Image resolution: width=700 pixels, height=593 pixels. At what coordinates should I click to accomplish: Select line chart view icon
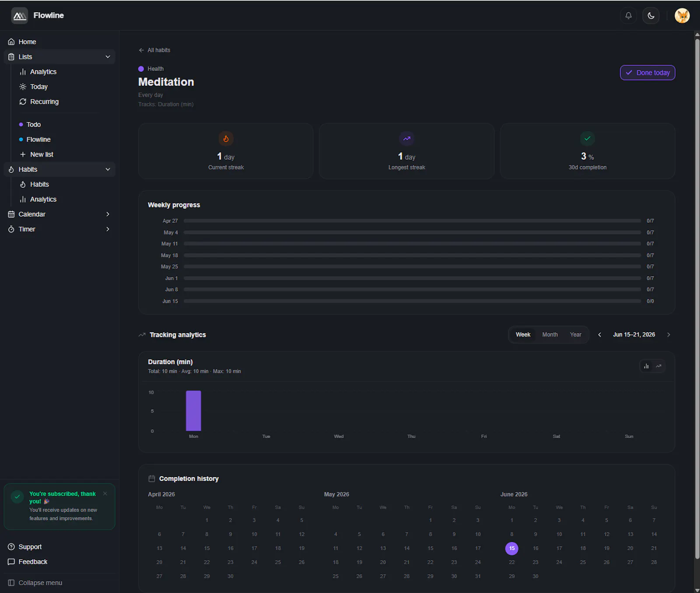tap(658, 366)
